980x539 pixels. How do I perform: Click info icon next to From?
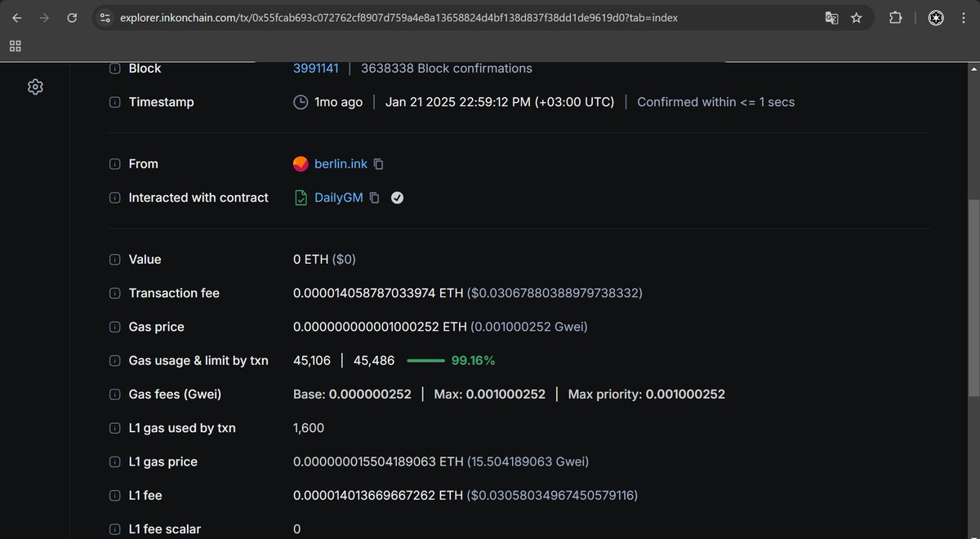click(114, 163)
